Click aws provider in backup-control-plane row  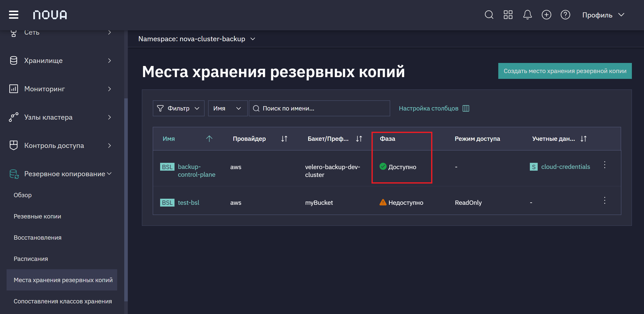point(236,167)
